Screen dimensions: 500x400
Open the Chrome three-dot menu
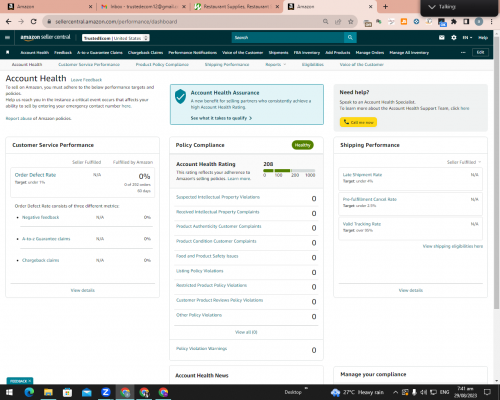pos(491,22)
